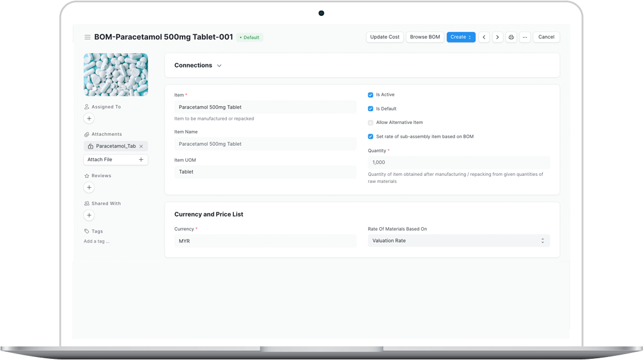Open the three-dots more options menu

point(525,37)
